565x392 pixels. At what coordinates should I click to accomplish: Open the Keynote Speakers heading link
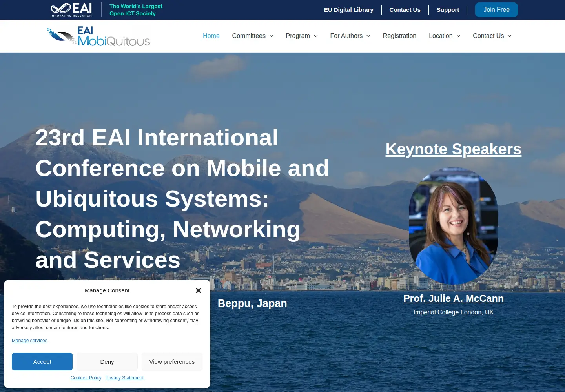point(454,149)
